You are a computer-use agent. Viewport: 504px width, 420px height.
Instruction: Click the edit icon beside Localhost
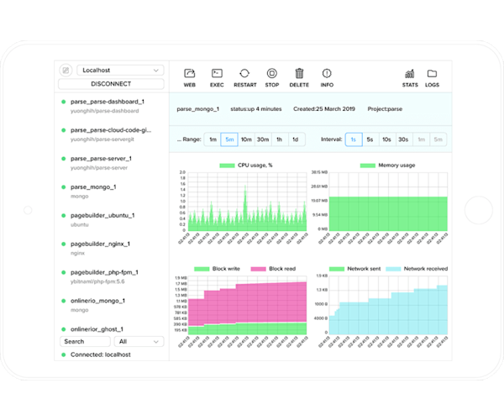(x=66, y=71)
